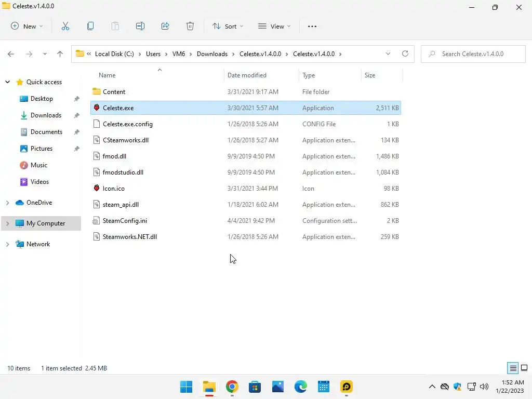Click the Delete trash icon
The width and height of the screenshot is (532, 399).
tap(190, 26)
